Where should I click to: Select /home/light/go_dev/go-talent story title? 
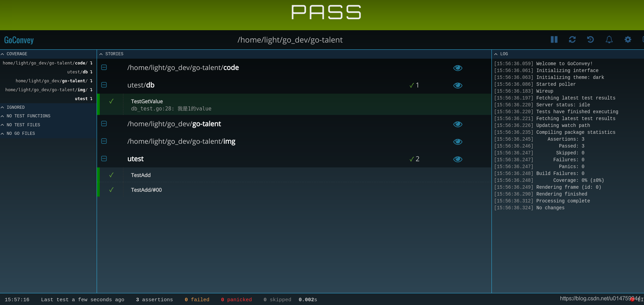pyautogui.click(x=174, y=124)
